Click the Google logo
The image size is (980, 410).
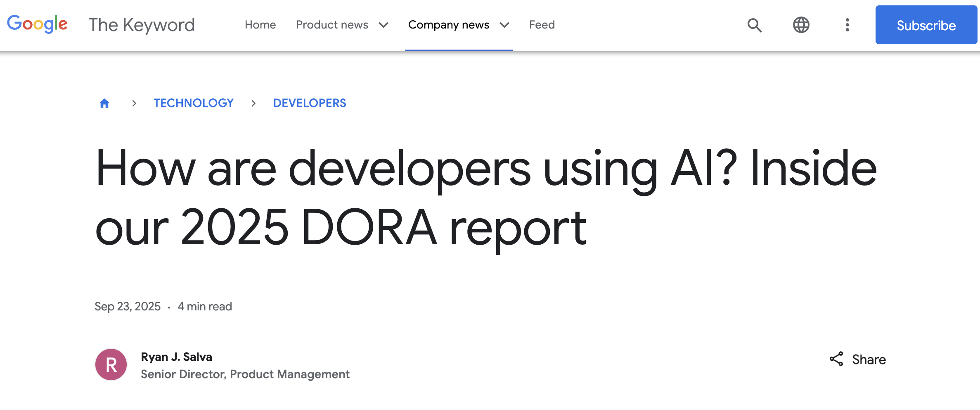click(37, 24)
